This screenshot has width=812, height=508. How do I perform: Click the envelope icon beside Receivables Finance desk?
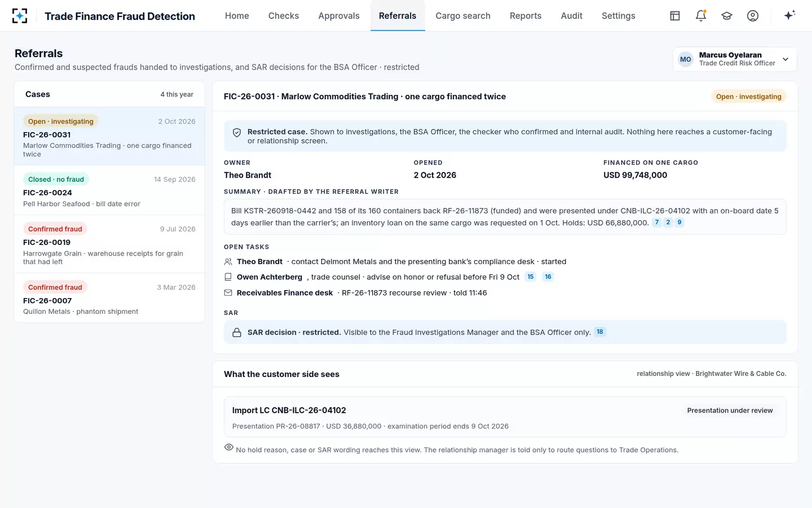click(x=228, y=293)
